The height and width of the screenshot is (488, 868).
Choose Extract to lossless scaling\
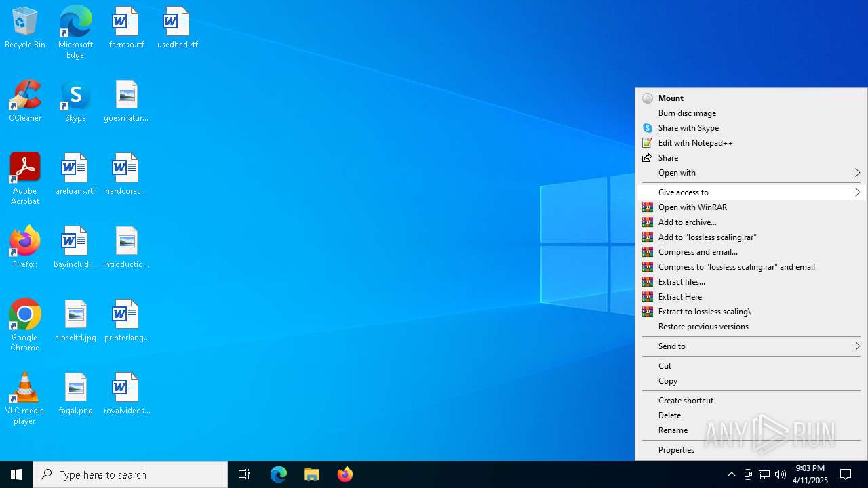(751, 312)
